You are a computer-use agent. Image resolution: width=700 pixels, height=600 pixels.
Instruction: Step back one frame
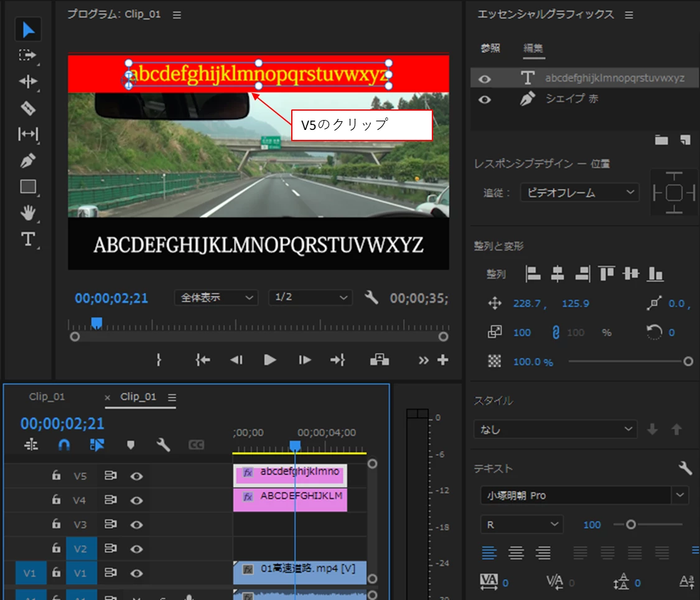236,360
